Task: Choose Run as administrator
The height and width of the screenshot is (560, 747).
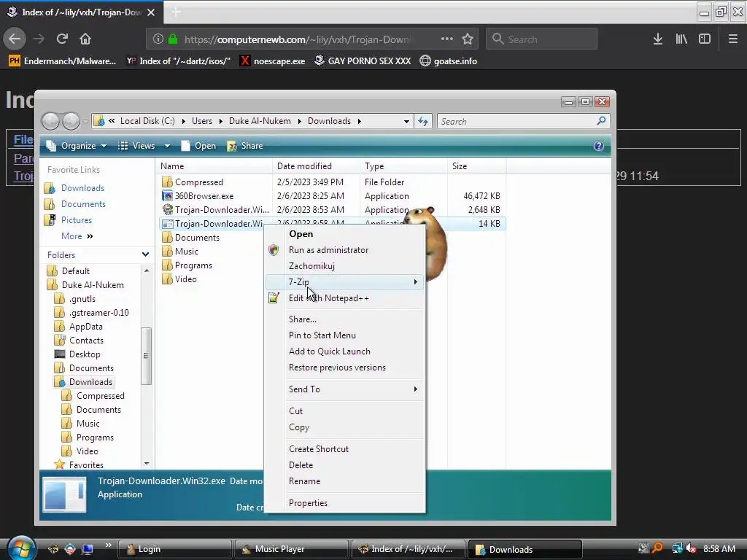Action: (328, 250)
